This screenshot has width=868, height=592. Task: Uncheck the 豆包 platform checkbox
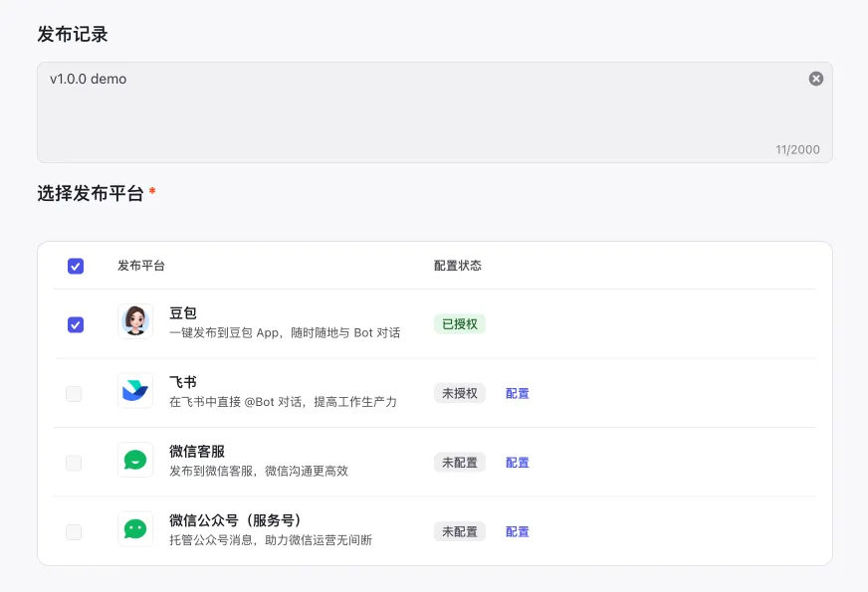point(76,324)
